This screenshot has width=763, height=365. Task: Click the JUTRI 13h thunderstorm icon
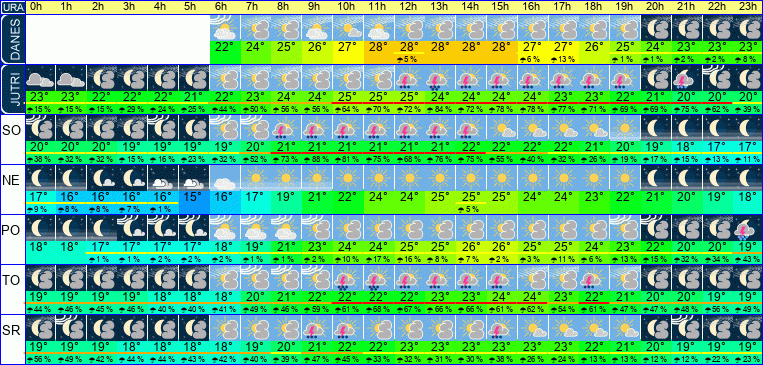pyautogui.click(x=440, y=77)
